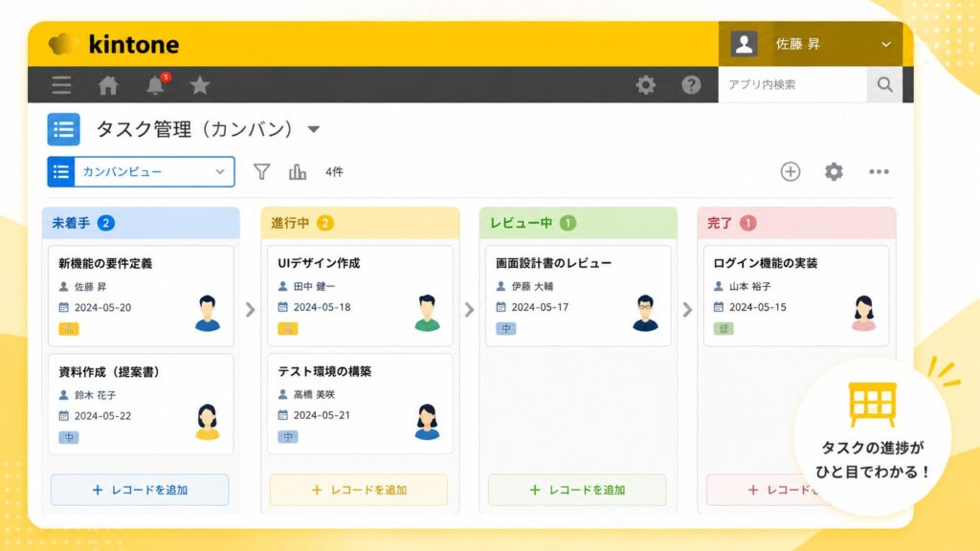Viewport: 980px width, 551px height.
Task: Click the kintone logo
Action: click(x=114, y=44)
